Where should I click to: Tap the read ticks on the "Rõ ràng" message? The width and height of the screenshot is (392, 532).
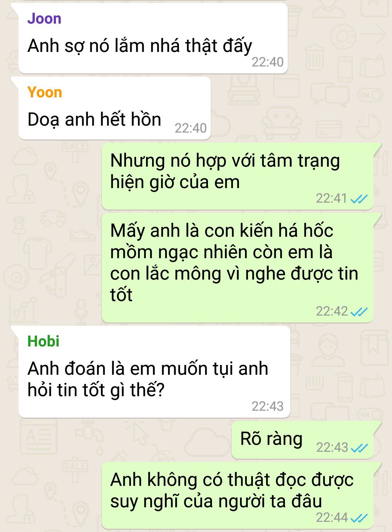pyautogui.click(x=359, y=448)
